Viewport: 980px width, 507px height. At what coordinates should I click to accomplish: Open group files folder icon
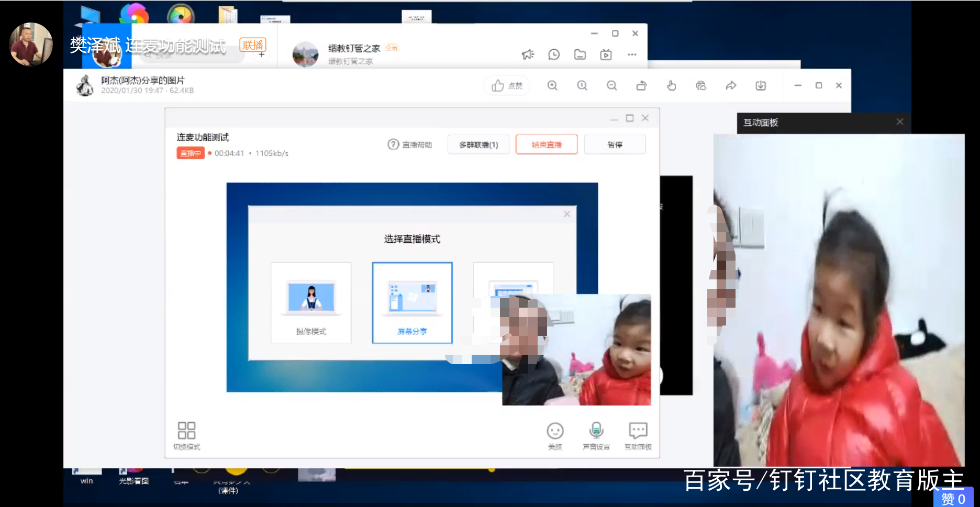[x=580, y=54]
